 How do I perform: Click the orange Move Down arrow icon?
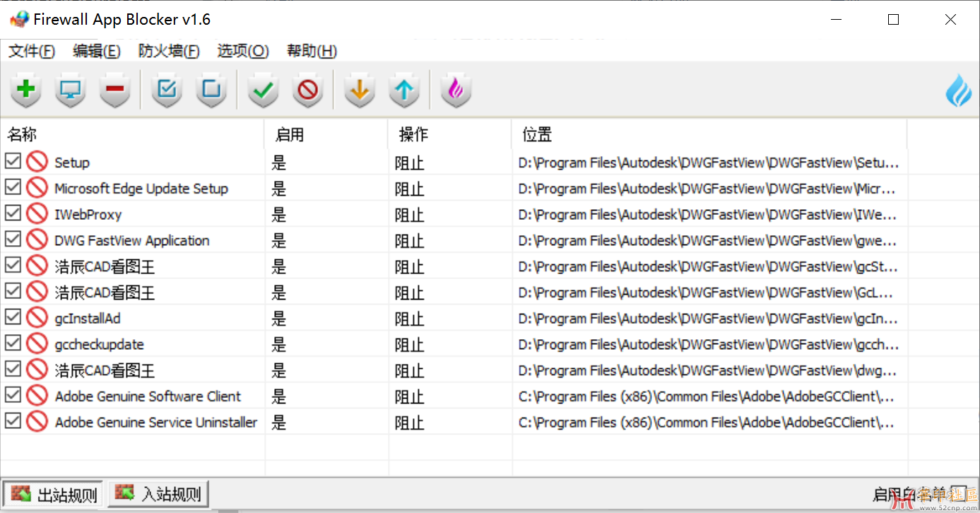tap(360, 90)
